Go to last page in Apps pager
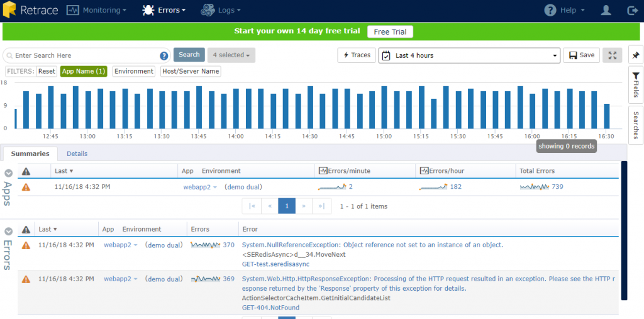The height and width of the screenshot is (319, 644). tap(321, 206)
